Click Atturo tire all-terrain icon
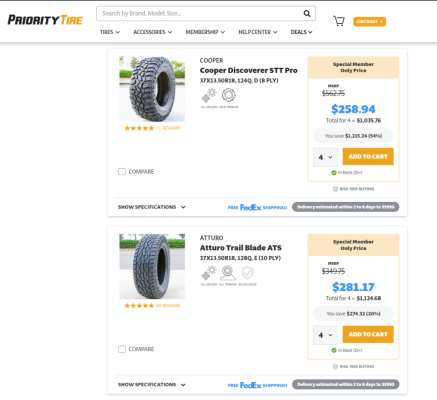Screen dimensions: 437x400 tap(228, 273)
